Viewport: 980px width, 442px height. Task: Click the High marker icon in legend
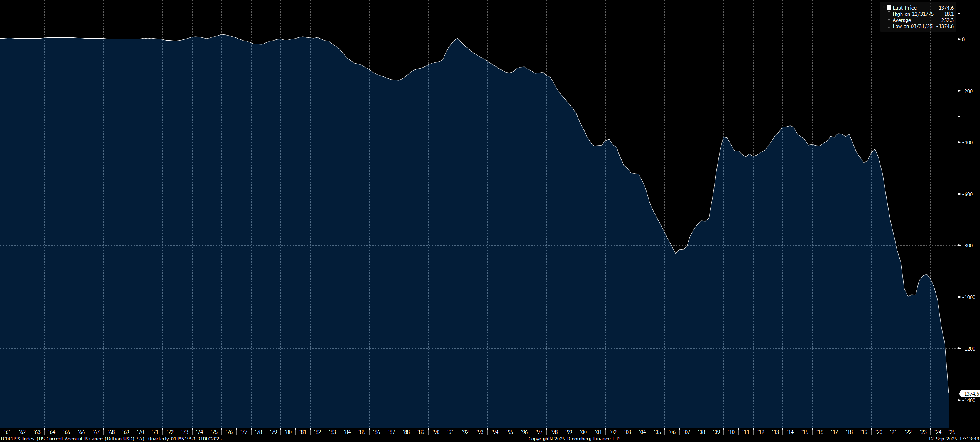click(889, 14)
